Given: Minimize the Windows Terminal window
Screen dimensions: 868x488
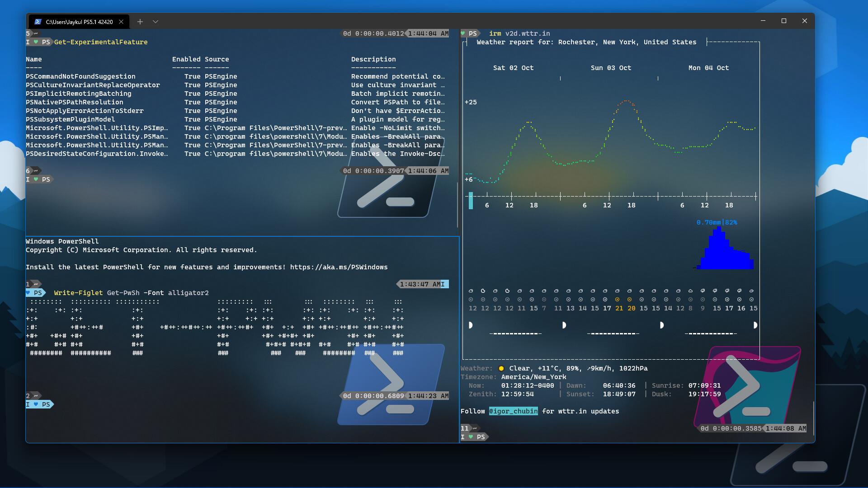Looking at the screenshot, I should 763,21.
